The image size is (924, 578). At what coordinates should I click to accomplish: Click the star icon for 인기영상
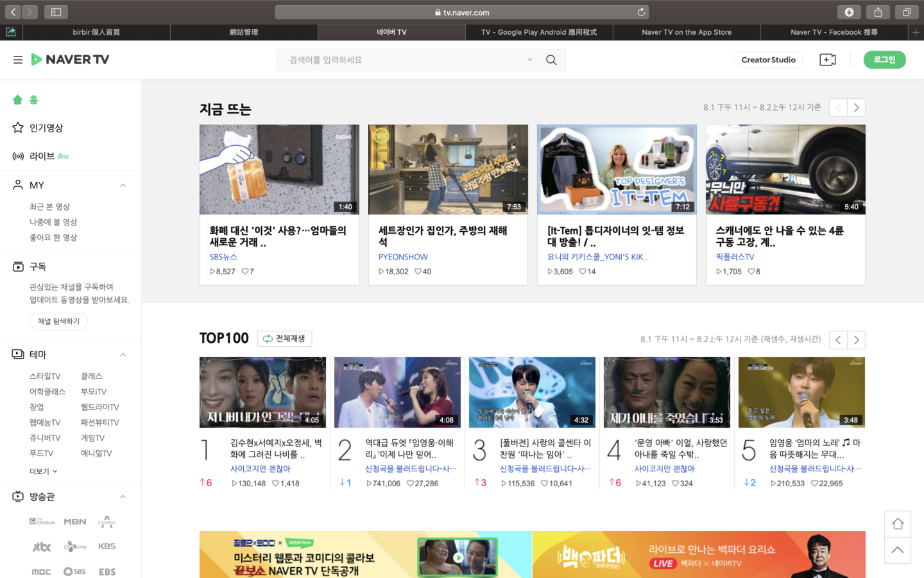18,128
